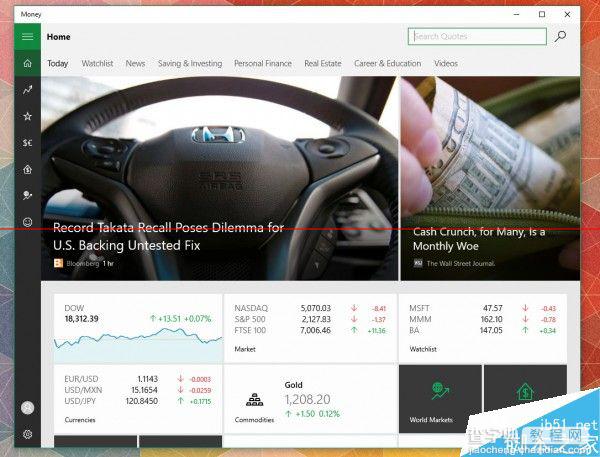600x457 pixels.
Task: Select the MMM watchlist row
Action: [483, 319]
